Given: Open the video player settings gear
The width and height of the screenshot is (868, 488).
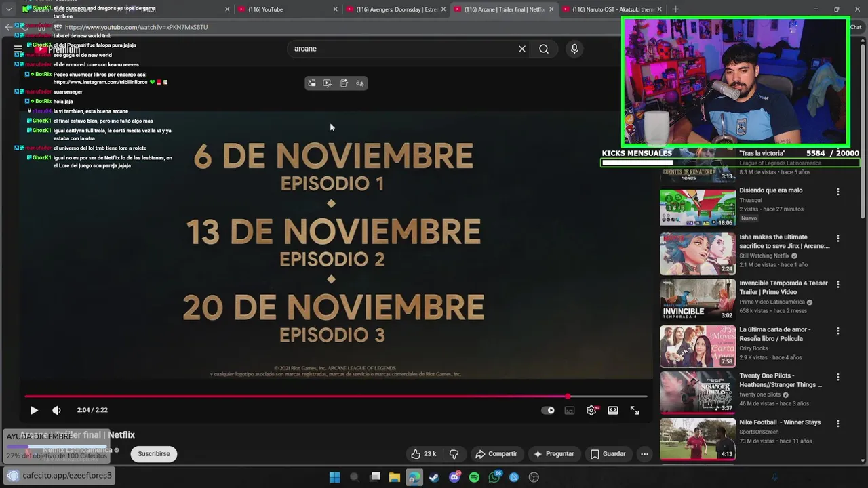Looking at the screenshot, I should pyautogui.click(x=591, y=410).
